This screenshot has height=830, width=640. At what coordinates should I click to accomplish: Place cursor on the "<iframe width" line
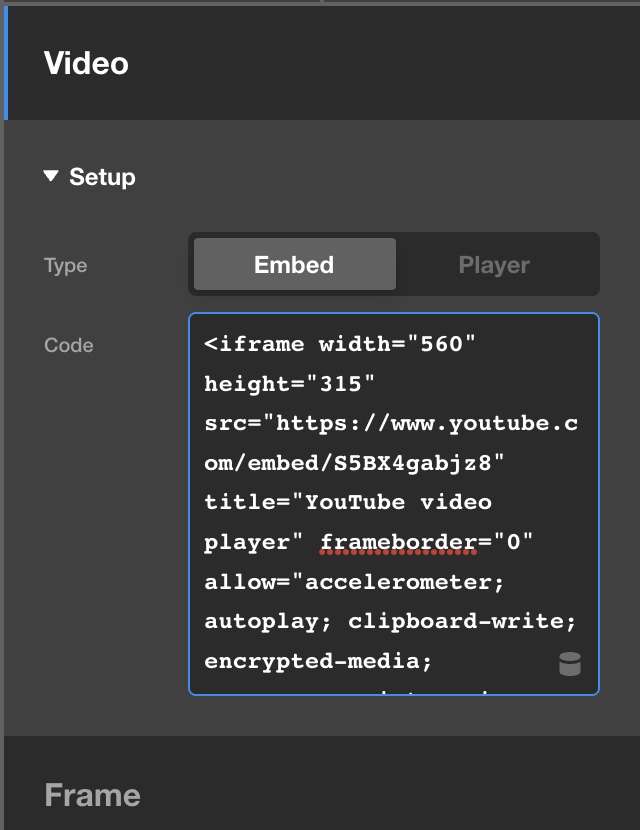[x=260, y=344]
